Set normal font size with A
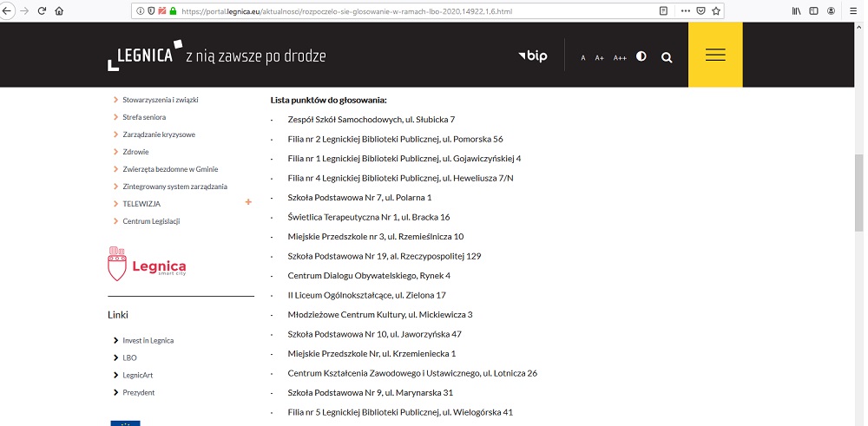The image size is (868, 426). point(583,57)
